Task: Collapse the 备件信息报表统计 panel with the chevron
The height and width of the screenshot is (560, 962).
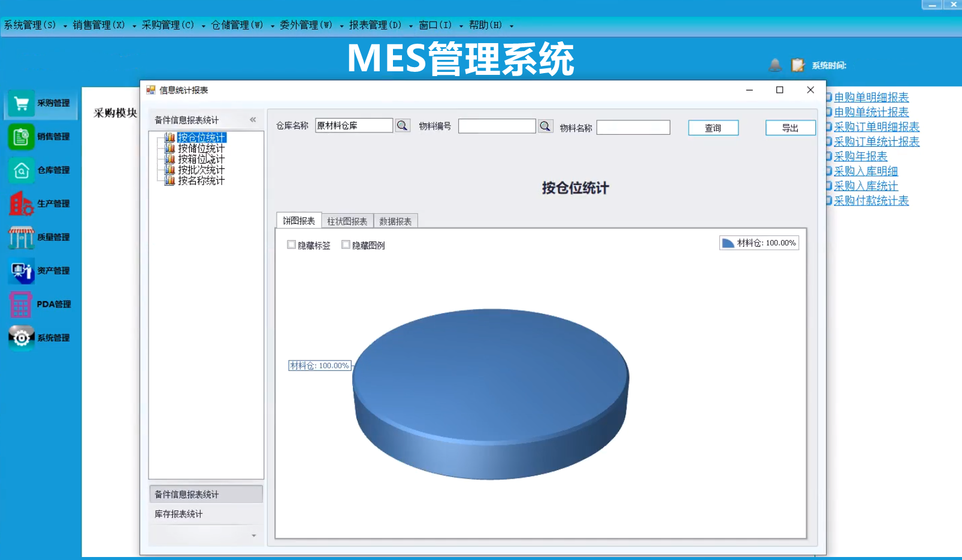Action: [x=253, y=120]
